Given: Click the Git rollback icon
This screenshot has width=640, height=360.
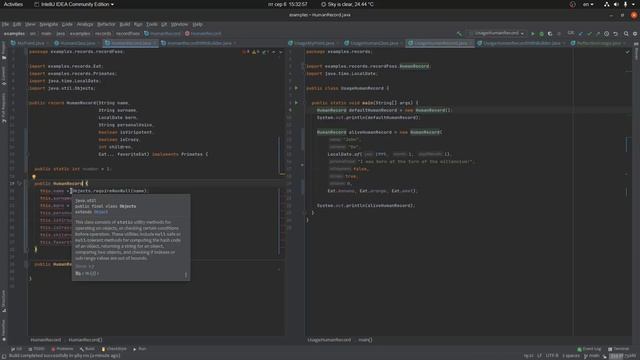Looking at the screenshot, I should (616, 33).
